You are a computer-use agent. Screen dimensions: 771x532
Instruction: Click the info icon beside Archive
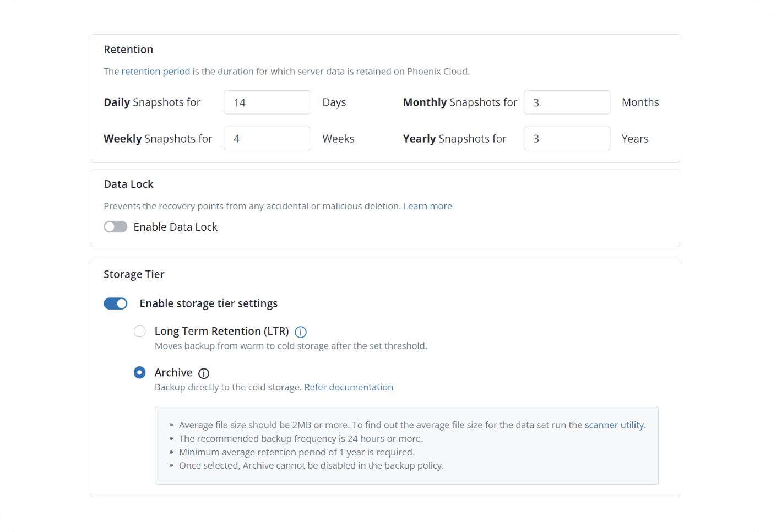tap(204, 373)
